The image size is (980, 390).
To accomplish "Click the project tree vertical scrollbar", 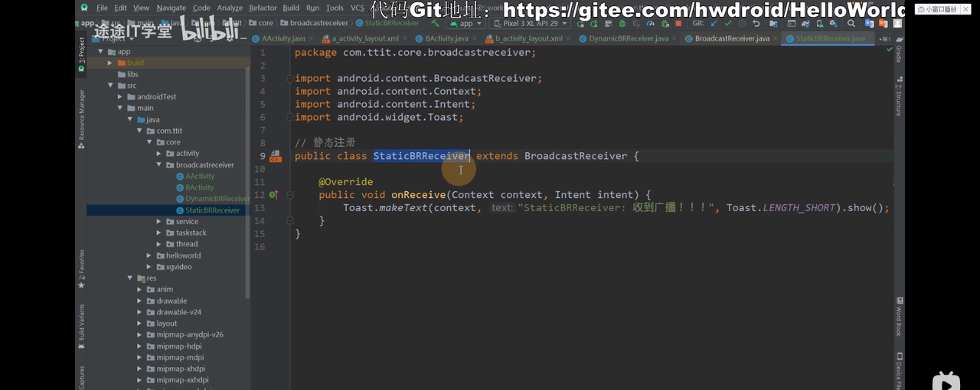I will coord(247,184).
